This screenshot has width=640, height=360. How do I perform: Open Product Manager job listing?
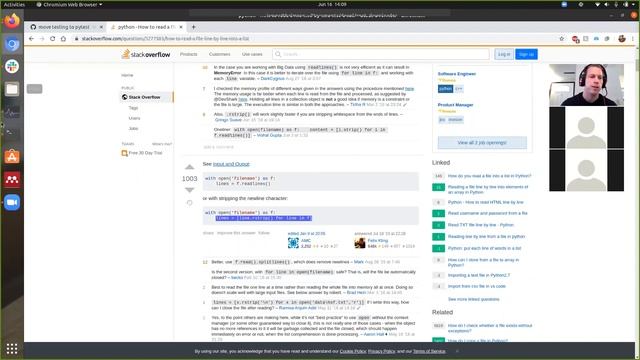pyautogui.click(x=456, y=105)
